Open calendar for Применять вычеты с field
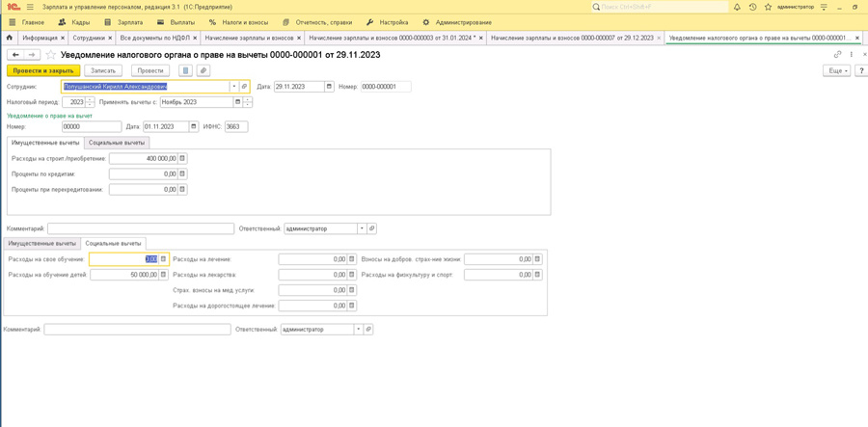The height and width of the screenshot is (427, 868). click(238, 102)
